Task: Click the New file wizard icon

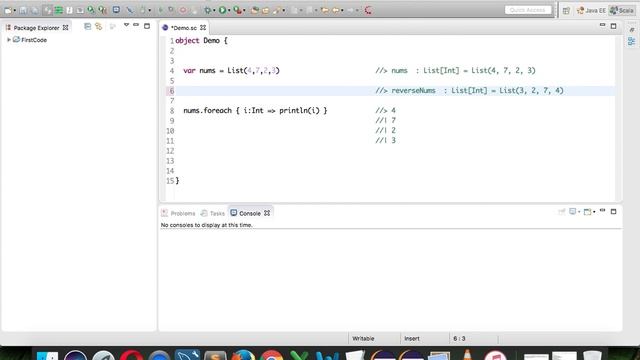Action: click(x=8, y=10)
